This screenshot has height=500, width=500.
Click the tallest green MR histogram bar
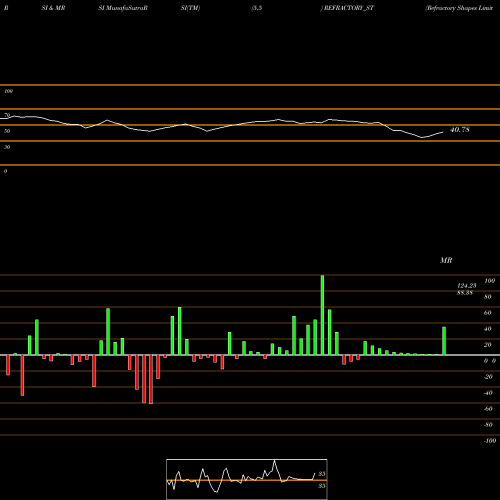click(x=322, y=315)
